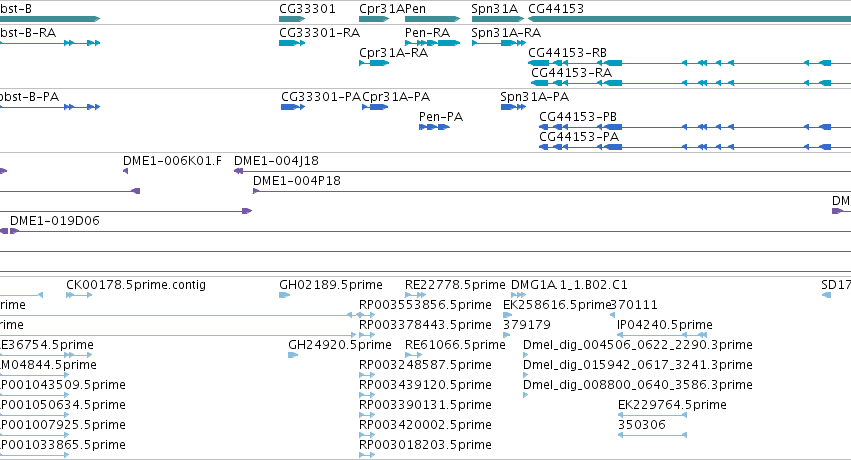Select the CG44153-PA protein label

[579, 137]
